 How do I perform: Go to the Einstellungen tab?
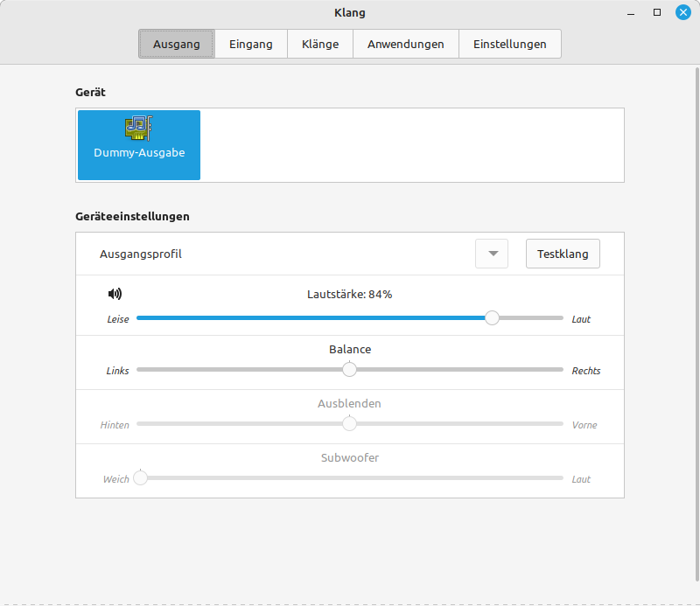[x=510, y=45]
